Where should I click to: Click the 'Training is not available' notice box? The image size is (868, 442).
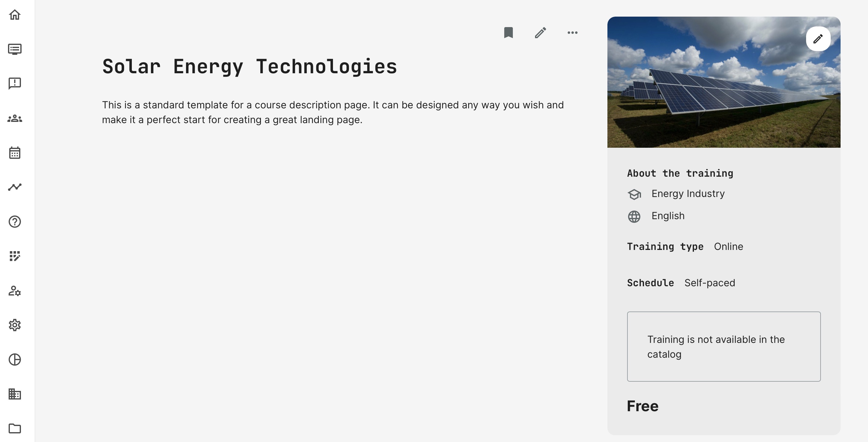(x=724, y=346)
